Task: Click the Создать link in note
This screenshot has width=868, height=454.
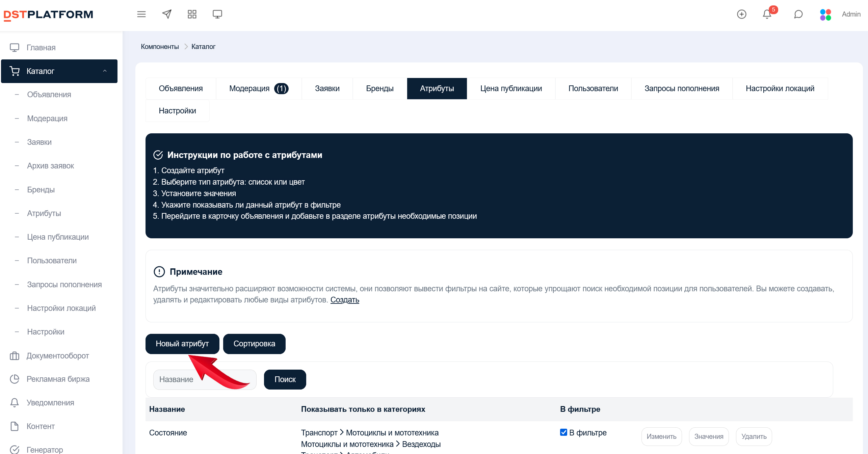Action: [x=344, y=300]
